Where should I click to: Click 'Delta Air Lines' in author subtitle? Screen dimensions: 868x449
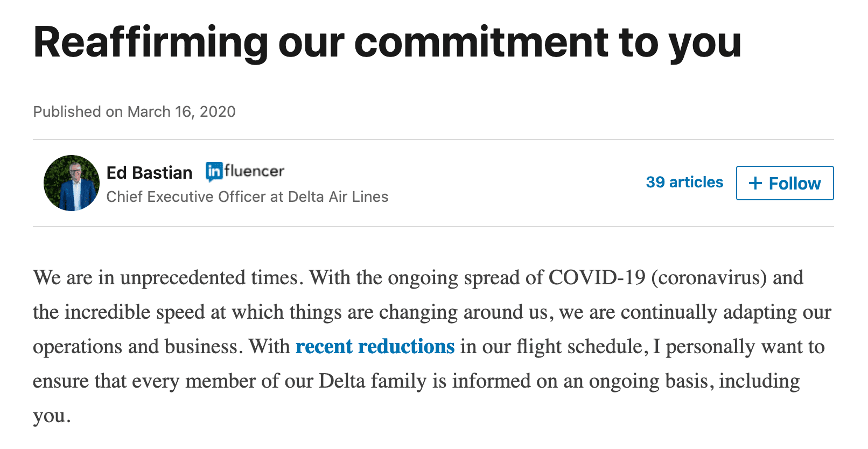click(x=338, y=197)
